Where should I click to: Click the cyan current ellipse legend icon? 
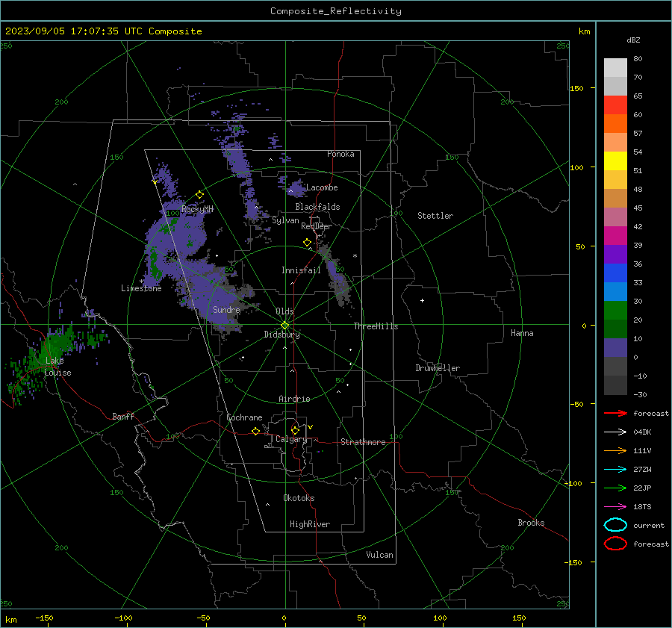pyautogui.click(x=615, y=525)
